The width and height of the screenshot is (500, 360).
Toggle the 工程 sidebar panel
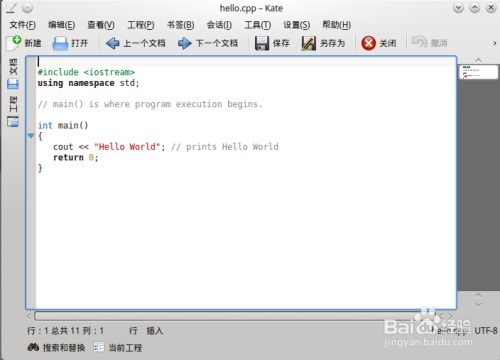click(13, 112)
